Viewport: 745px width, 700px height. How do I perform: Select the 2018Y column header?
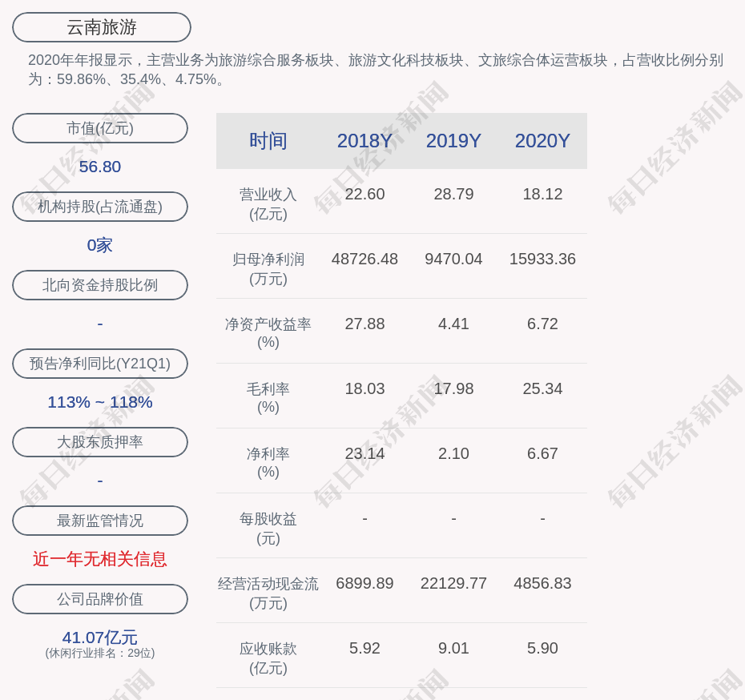(365, 141)
